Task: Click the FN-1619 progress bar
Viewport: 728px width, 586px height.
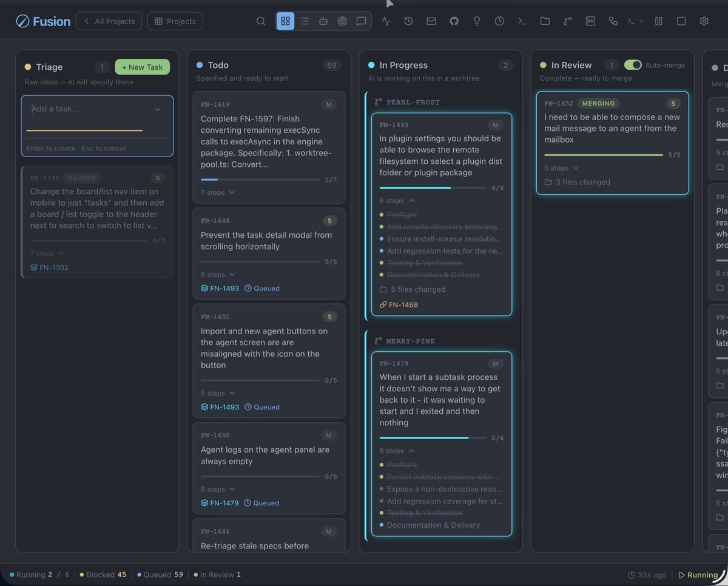Action: pos(260,180)
